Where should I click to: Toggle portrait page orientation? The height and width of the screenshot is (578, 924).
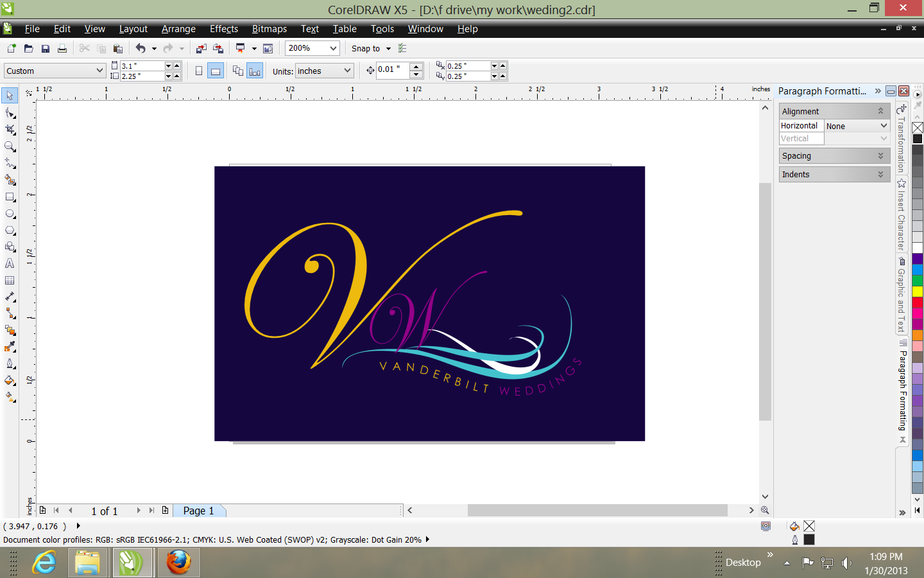pyautogui.click(x=199, y=71)
